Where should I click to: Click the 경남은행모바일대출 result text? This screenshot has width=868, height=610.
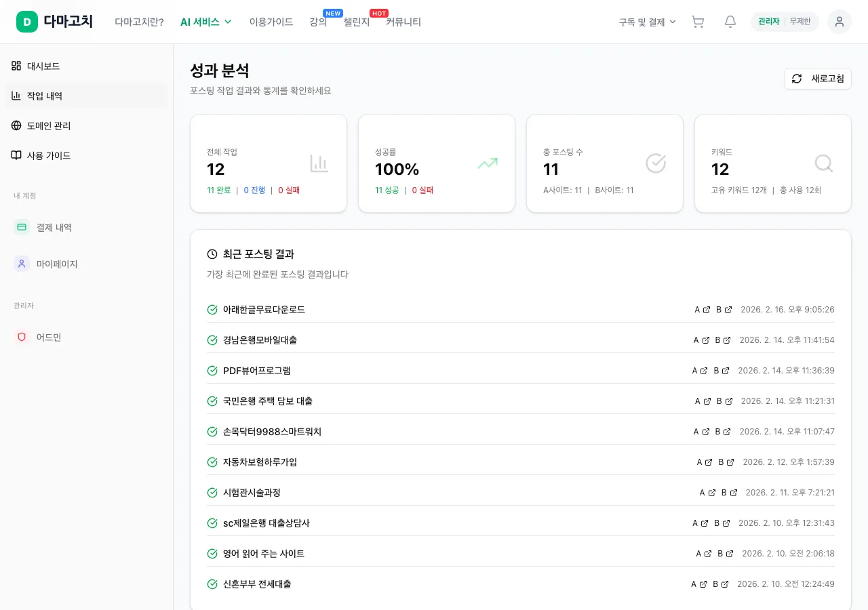pyautogui.click(x=260, y=340)
